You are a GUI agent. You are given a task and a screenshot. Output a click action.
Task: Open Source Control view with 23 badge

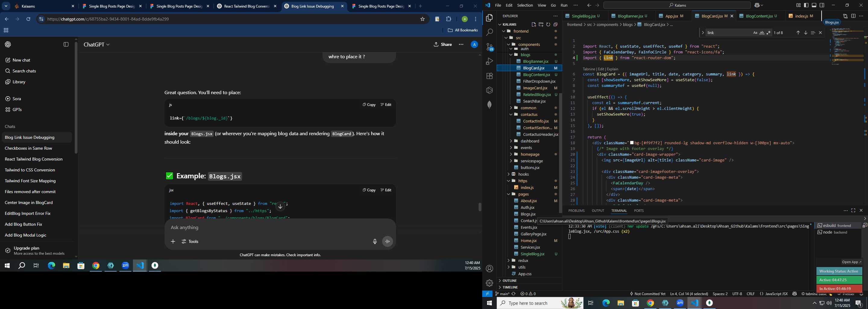[489, 47]
